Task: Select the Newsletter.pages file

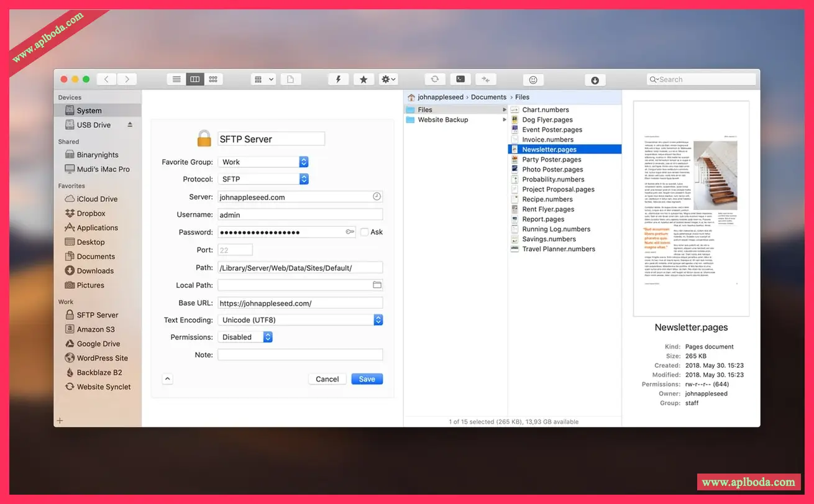Action: point(565,150)
